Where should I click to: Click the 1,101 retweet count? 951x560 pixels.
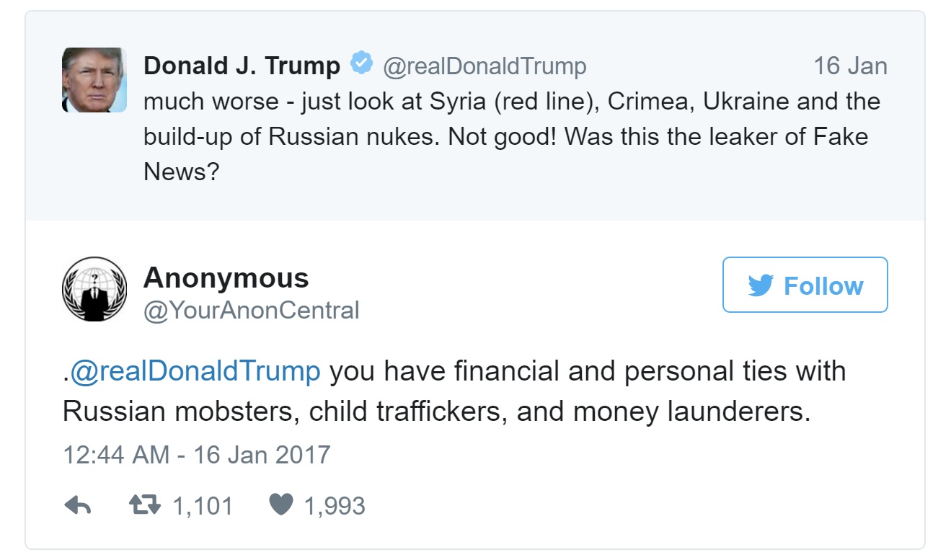[203, 506]
